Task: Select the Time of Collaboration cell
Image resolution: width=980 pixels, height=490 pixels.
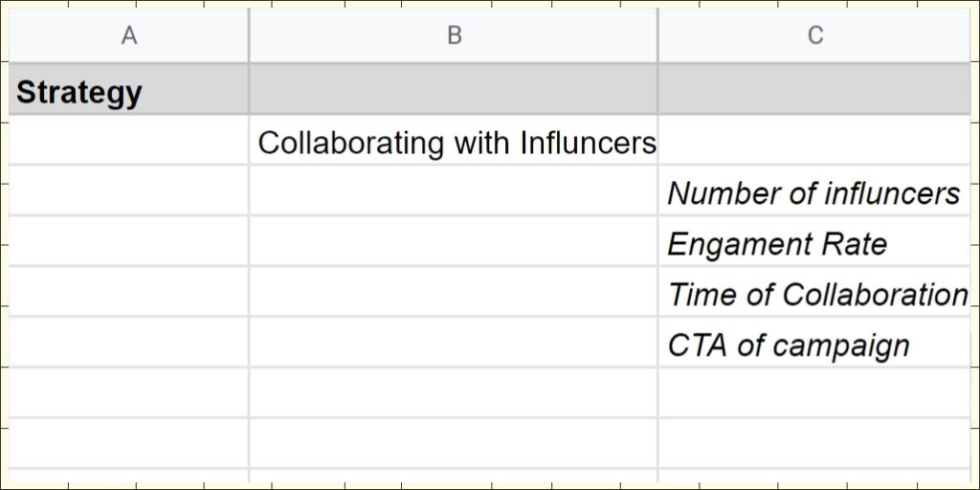Action: coord(814,292)
